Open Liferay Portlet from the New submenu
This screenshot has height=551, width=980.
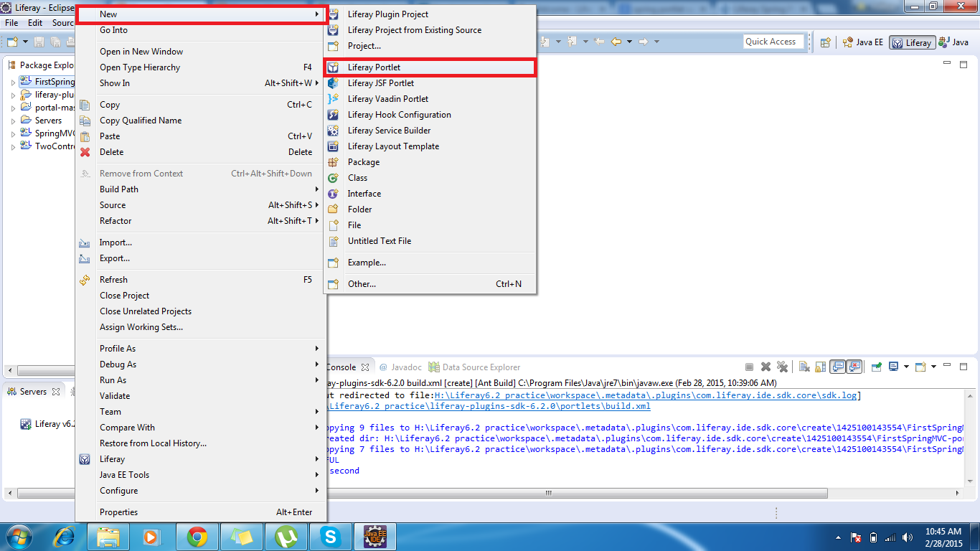point(430,67)
